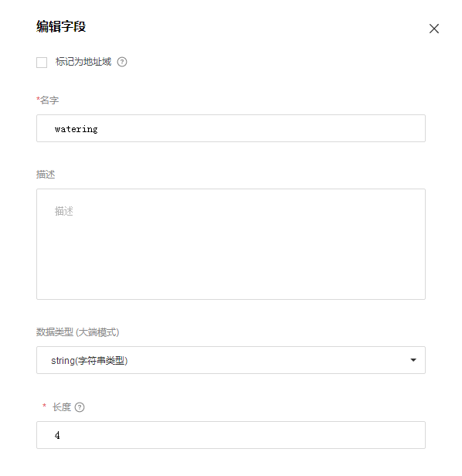Click the 标记为地址域 label text
The height and width of the screenshot is (476, 462).
click(x=83, y=62)
